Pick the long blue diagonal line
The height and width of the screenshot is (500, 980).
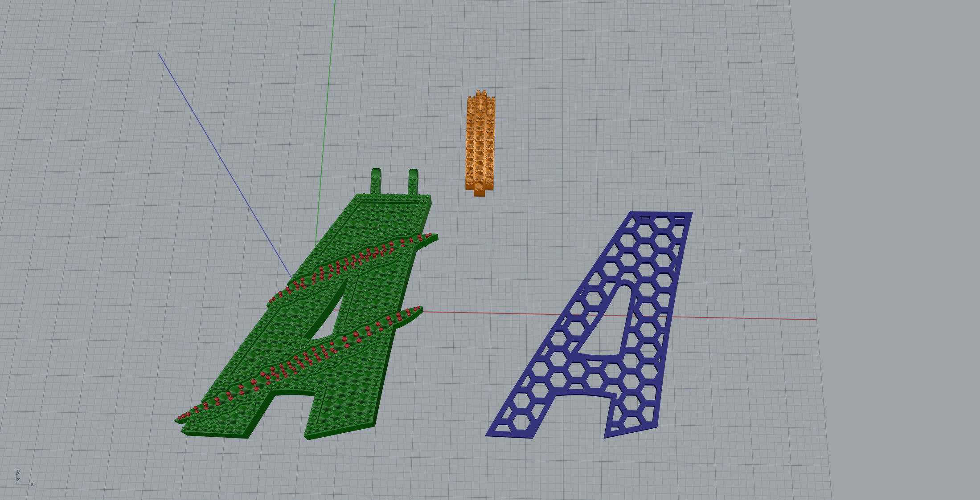point(225,165)
